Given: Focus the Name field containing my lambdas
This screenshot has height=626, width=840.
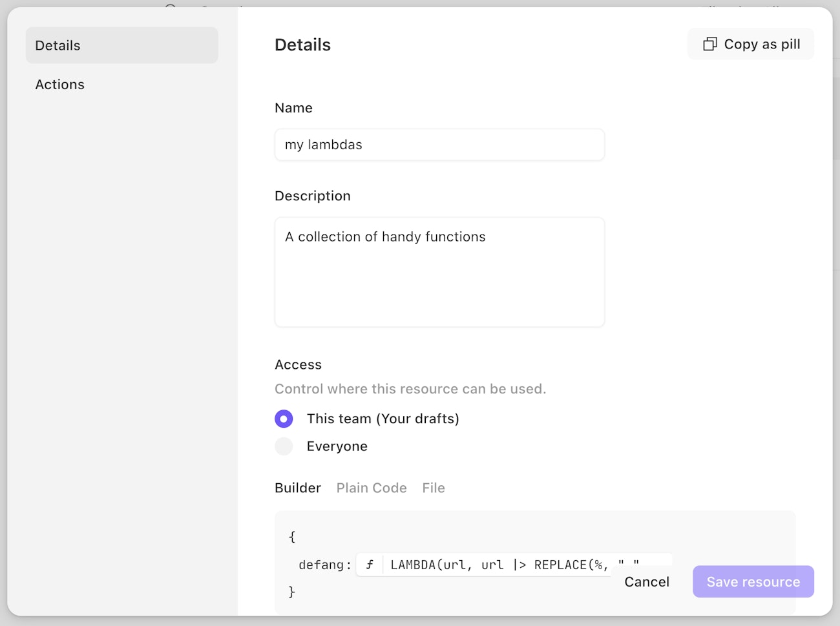Looking at the screenshot, I should pos(439,145).
